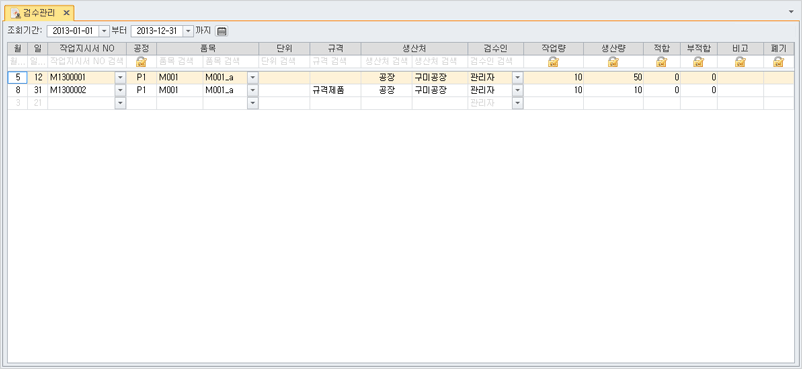Click the 구미공장 cell in M1300002 row
802x369 pixels.
[439, 90]
